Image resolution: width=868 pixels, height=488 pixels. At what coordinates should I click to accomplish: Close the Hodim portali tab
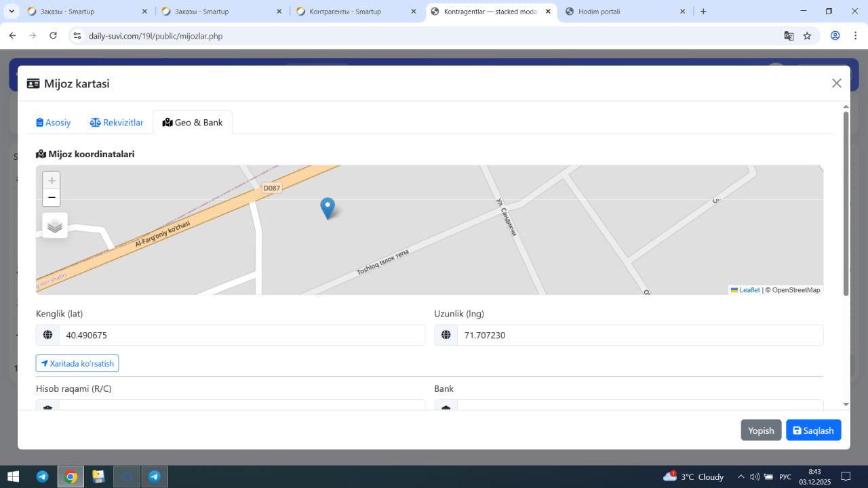click(682, 12)
